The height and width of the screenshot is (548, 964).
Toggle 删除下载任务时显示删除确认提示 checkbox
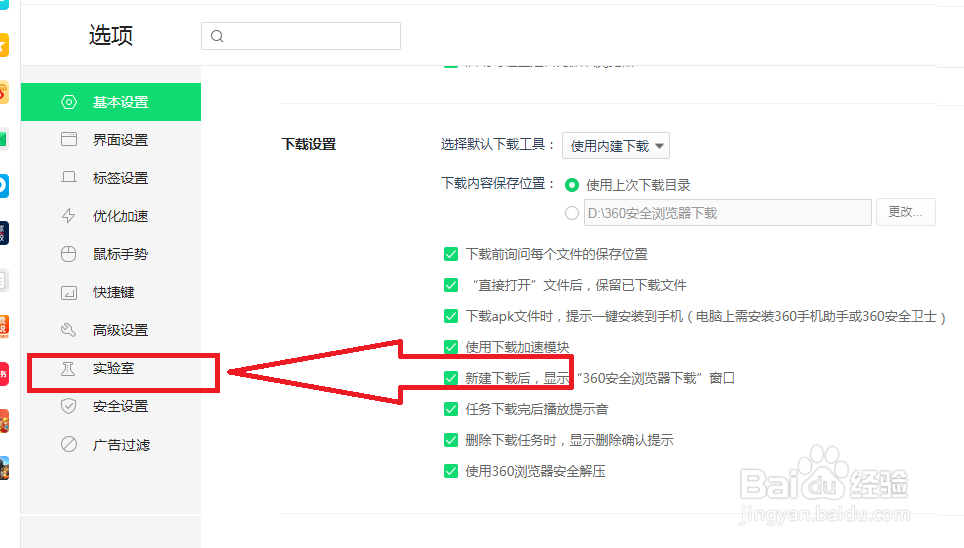click(x=451, y=440)
